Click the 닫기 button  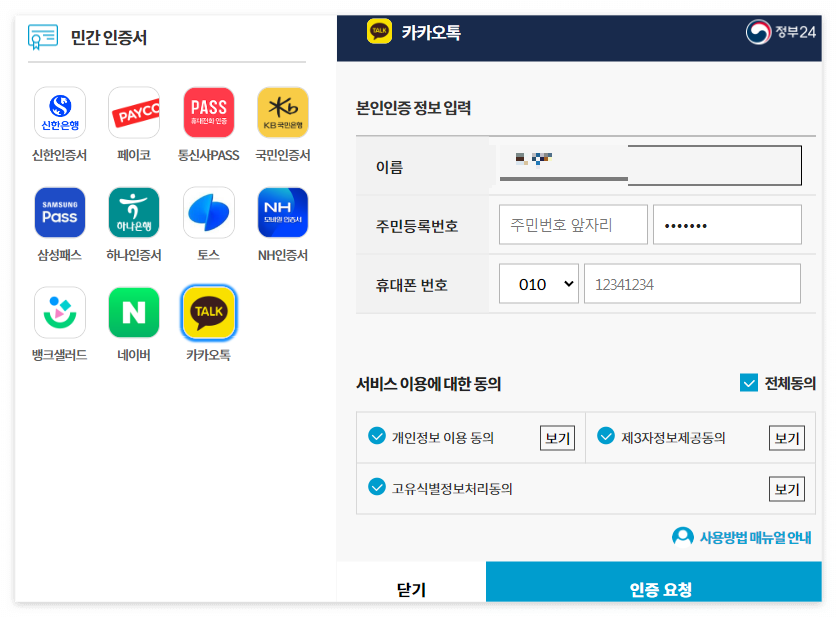tap(411, 582)
